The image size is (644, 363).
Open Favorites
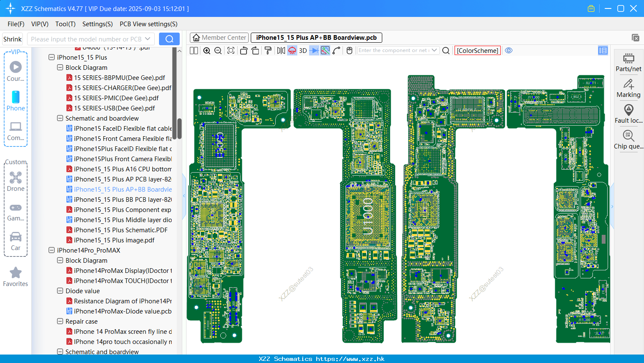point(16,277)
